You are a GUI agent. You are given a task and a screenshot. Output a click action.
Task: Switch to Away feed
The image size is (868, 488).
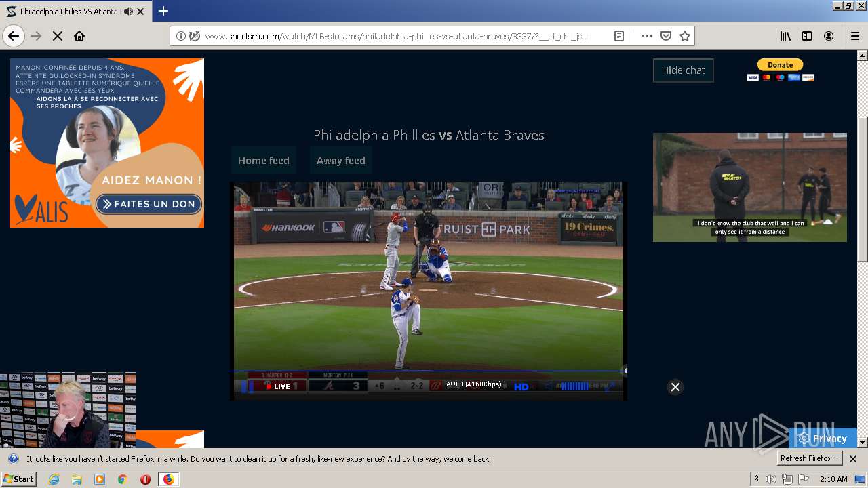tap(341, 161)
